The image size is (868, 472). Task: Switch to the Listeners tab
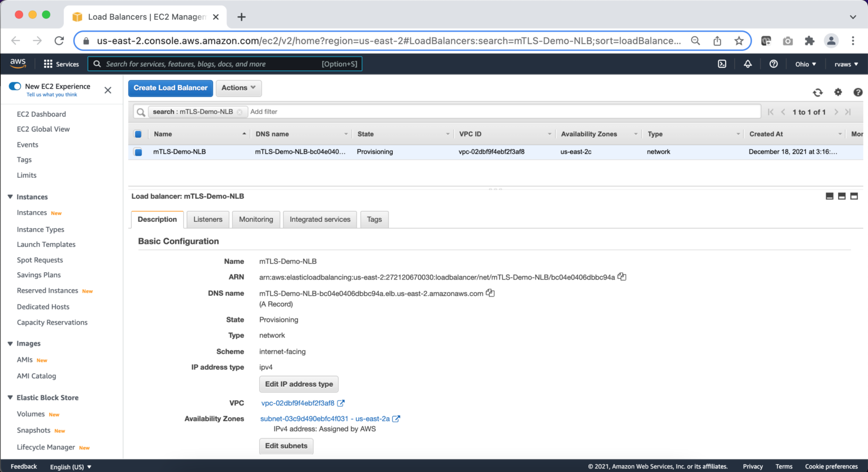[208, 220]
